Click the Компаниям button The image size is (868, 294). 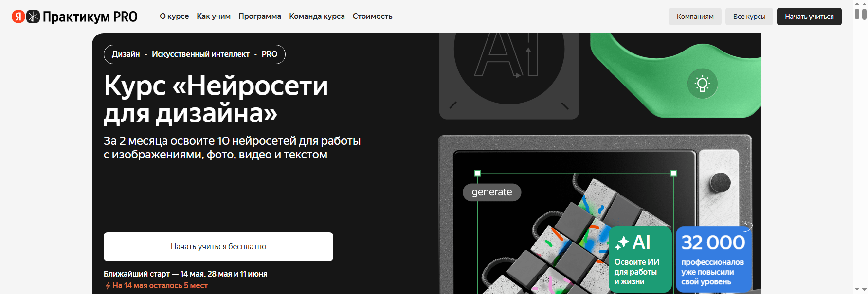(x=695, y=17)
